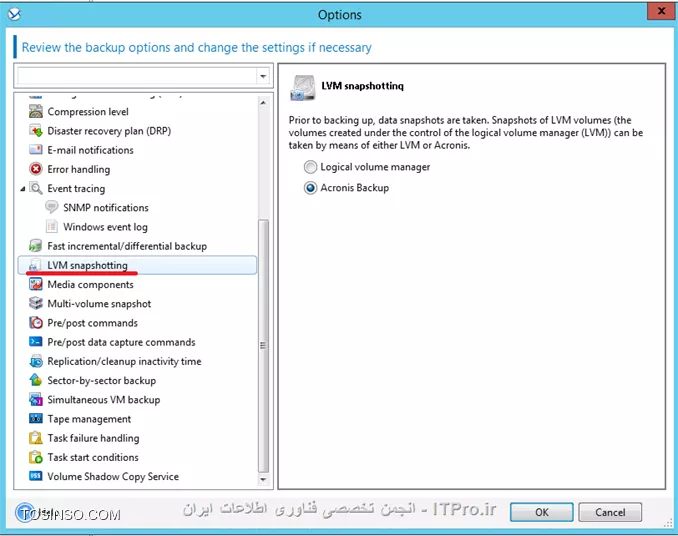Click the application icon in title bar
Screen dimensions: 678x536
point(14,14)
